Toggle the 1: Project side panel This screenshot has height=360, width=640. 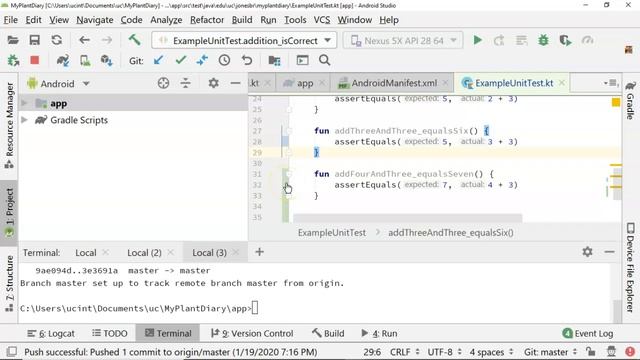pyautogui.click(x=9, y=212)
